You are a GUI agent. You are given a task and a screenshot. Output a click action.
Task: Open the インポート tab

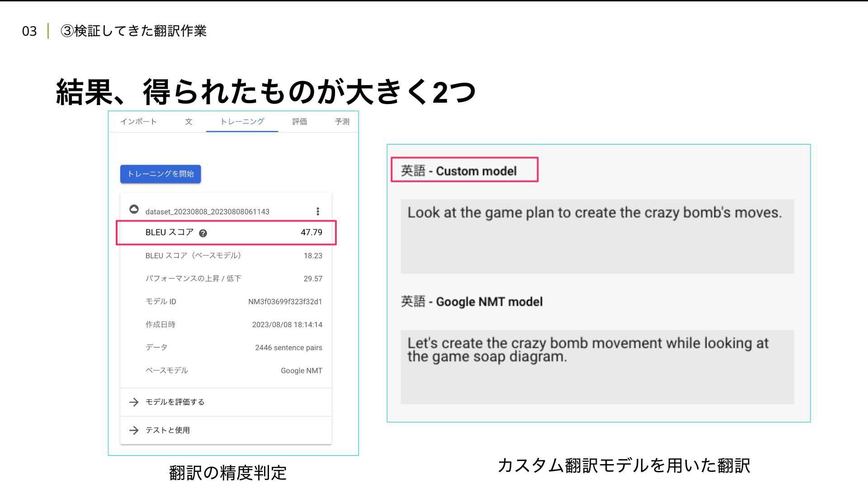138,122
